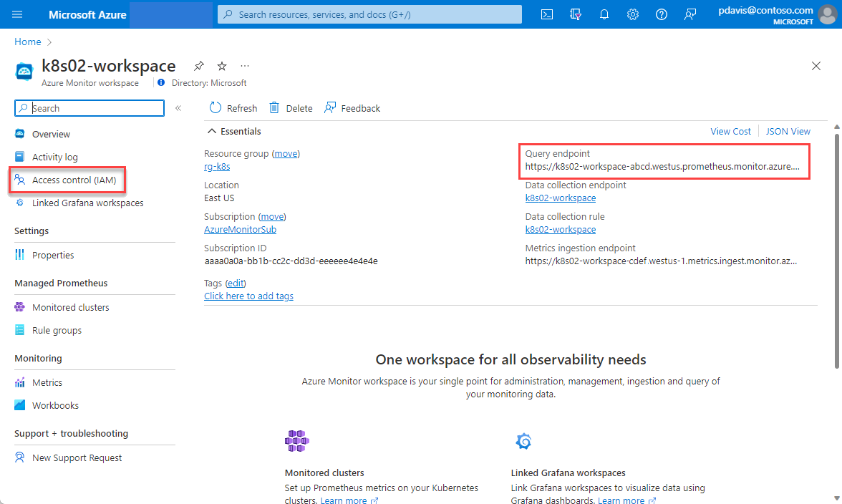Click the Microsoft Azure logo text
This screenshot has height=504, width=842.
pos(87,14)
